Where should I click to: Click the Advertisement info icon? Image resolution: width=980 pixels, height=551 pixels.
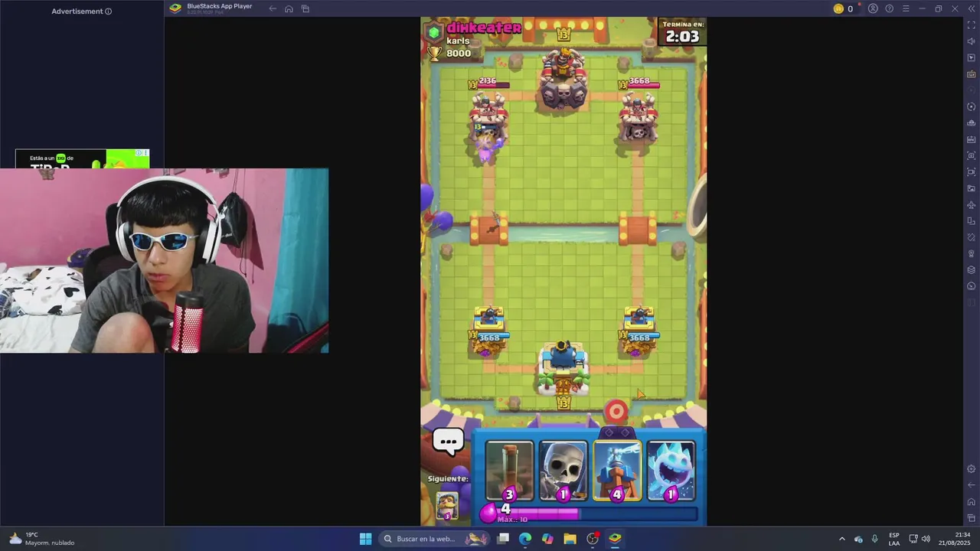(x=108, y=11)
